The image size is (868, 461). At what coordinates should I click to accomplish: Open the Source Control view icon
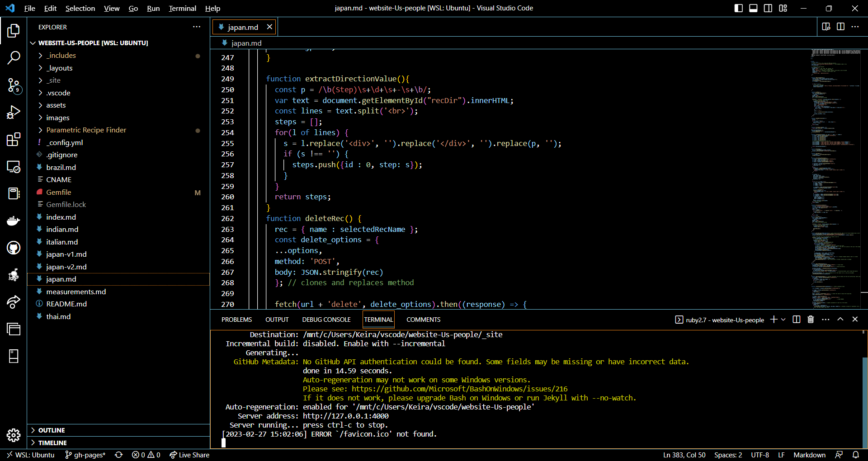coord(14,85)
